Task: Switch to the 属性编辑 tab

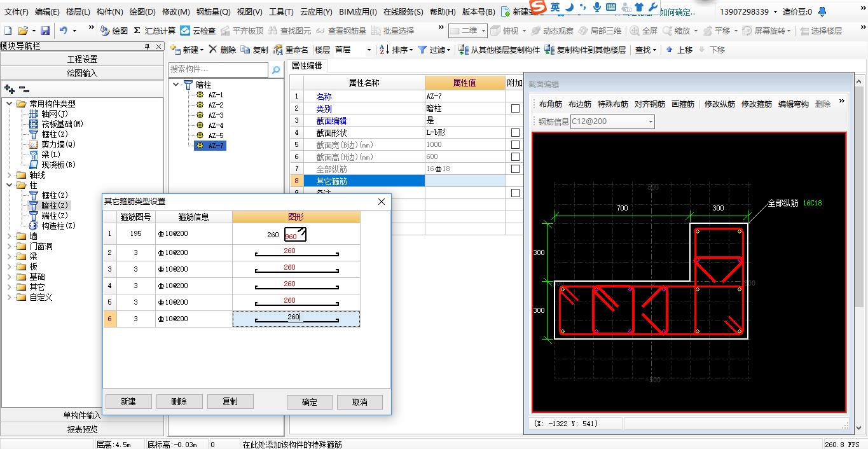Action: tap(307, 66)
